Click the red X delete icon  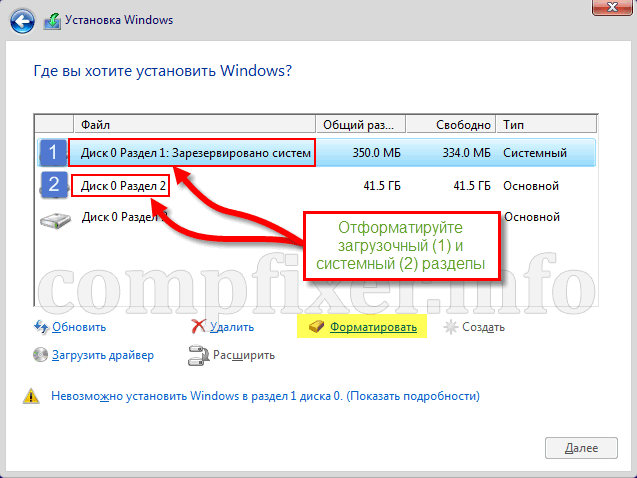(198, 326)
